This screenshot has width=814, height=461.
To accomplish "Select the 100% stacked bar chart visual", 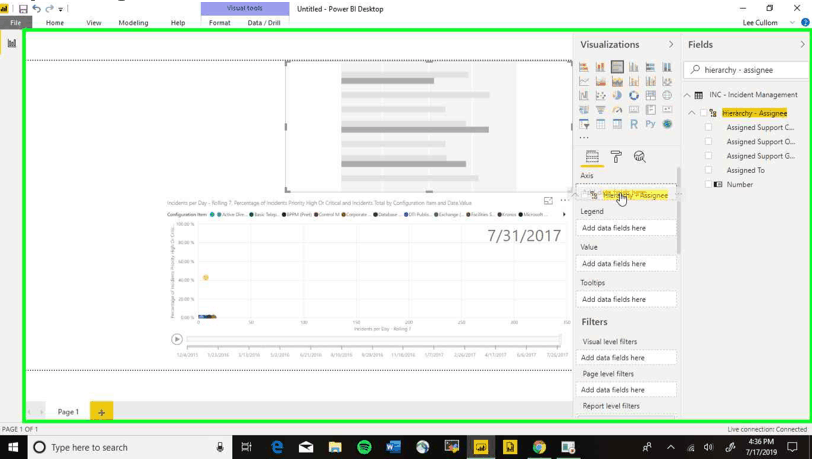I will pos(650,66).
